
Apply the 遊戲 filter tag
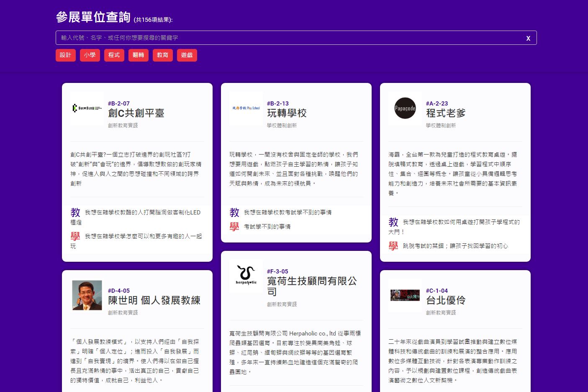pos(187,55)
